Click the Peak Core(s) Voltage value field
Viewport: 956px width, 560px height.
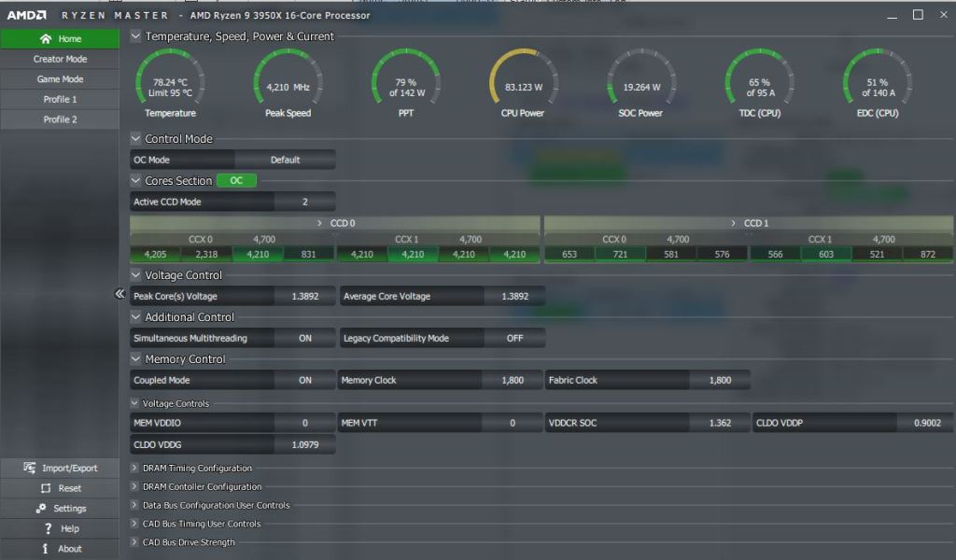(x=304, y=296)
